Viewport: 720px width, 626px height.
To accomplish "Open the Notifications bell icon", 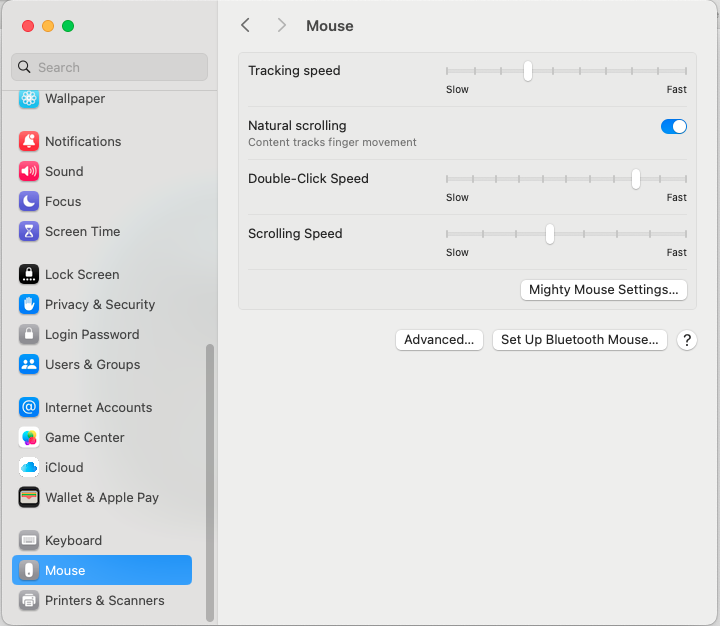I will 29,141.
